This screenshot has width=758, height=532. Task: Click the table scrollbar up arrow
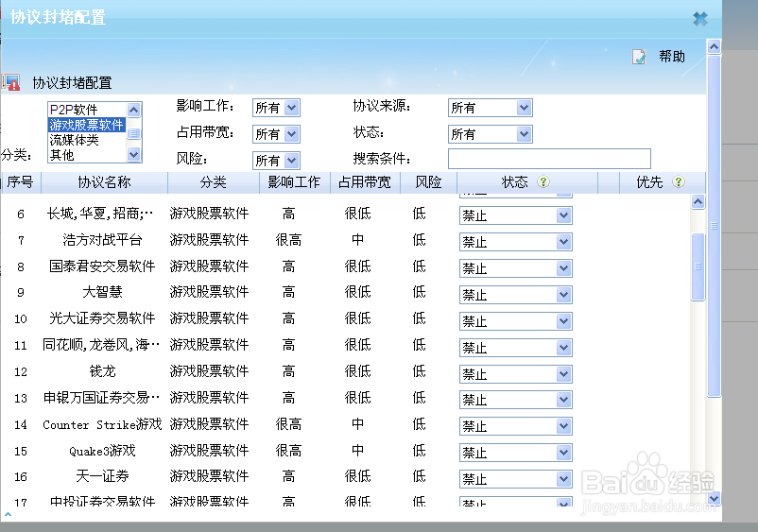[x=698, y=201]
